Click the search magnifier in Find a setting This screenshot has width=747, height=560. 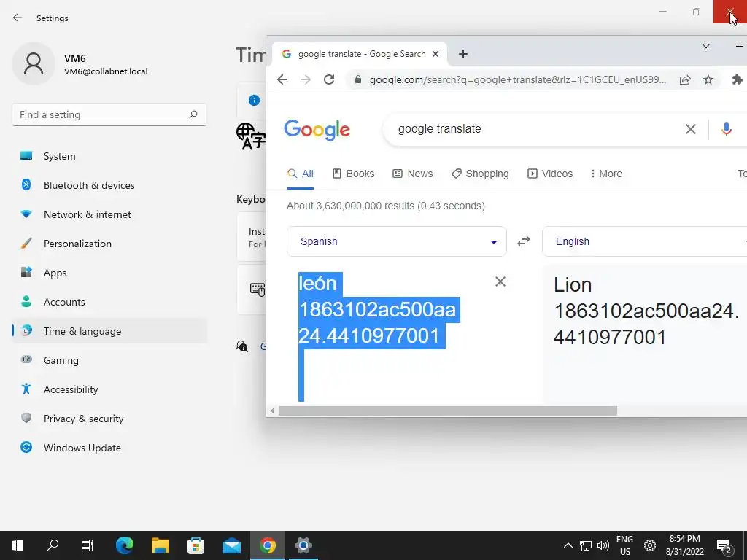[193, 114]
